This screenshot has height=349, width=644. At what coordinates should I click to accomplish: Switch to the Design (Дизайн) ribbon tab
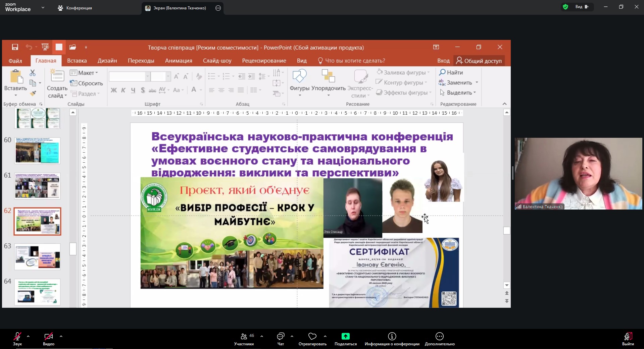coord(107,61)
